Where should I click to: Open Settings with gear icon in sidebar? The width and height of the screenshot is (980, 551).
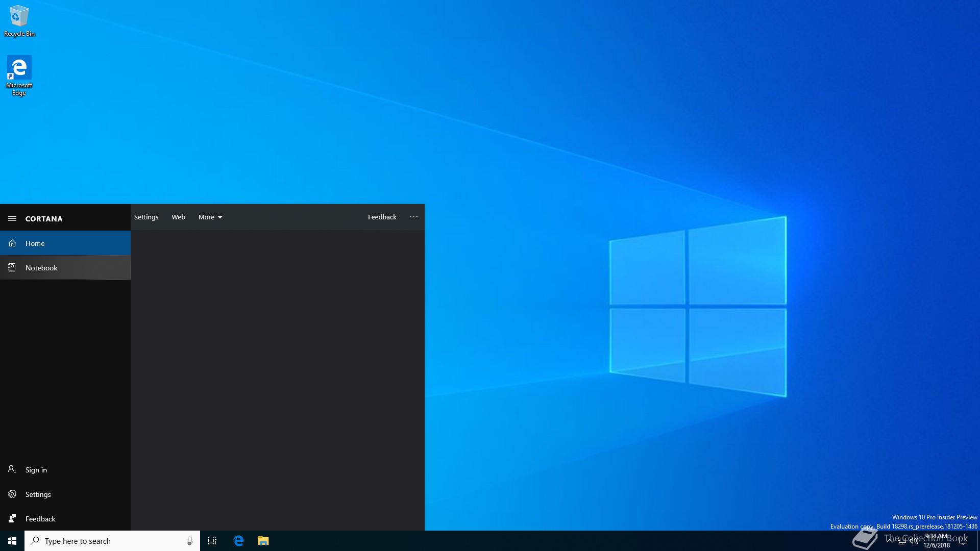[x=65, y=494]
